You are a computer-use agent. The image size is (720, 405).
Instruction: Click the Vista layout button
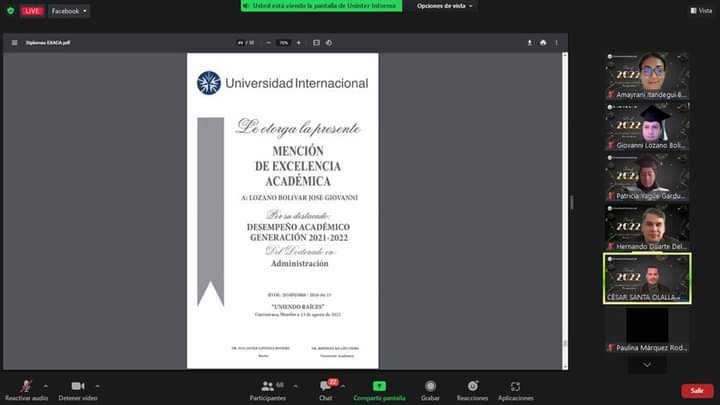(701, 11)
